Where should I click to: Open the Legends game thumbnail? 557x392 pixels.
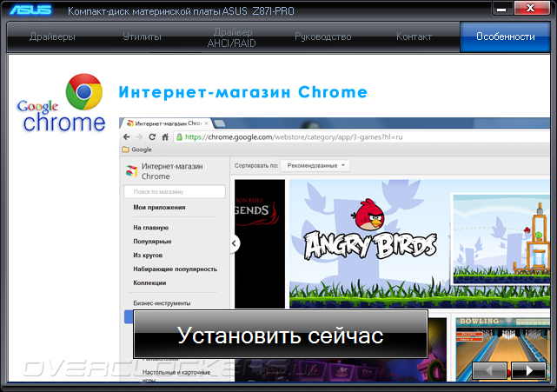click(x=260, y=243)
